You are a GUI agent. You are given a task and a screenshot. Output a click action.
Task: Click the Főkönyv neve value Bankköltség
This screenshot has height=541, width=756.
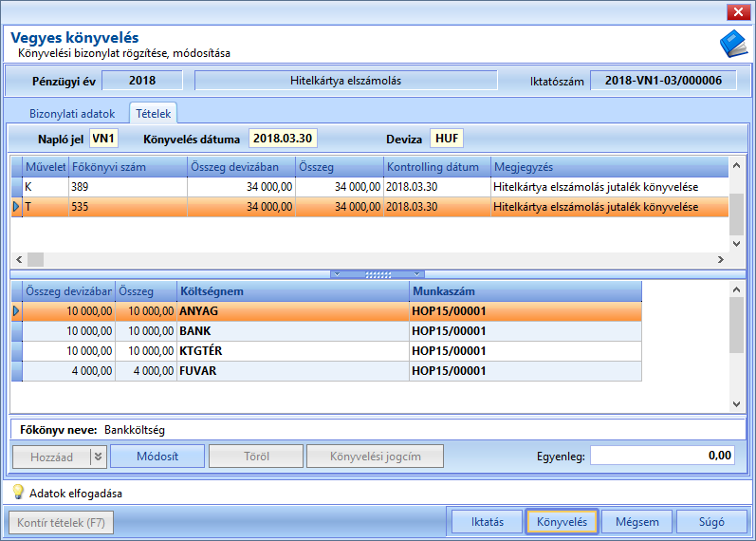135,430
